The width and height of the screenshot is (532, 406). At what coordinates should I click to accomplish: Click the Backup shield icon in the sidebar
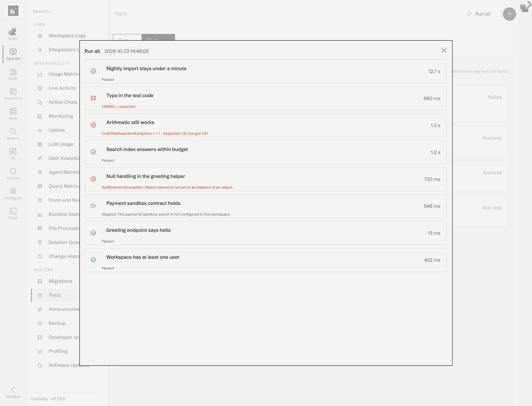[40, 323]
